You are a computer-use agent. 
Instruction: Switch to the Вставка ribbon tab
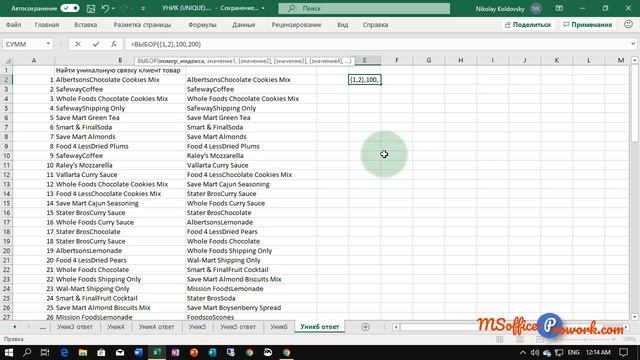tap(86, 25)
